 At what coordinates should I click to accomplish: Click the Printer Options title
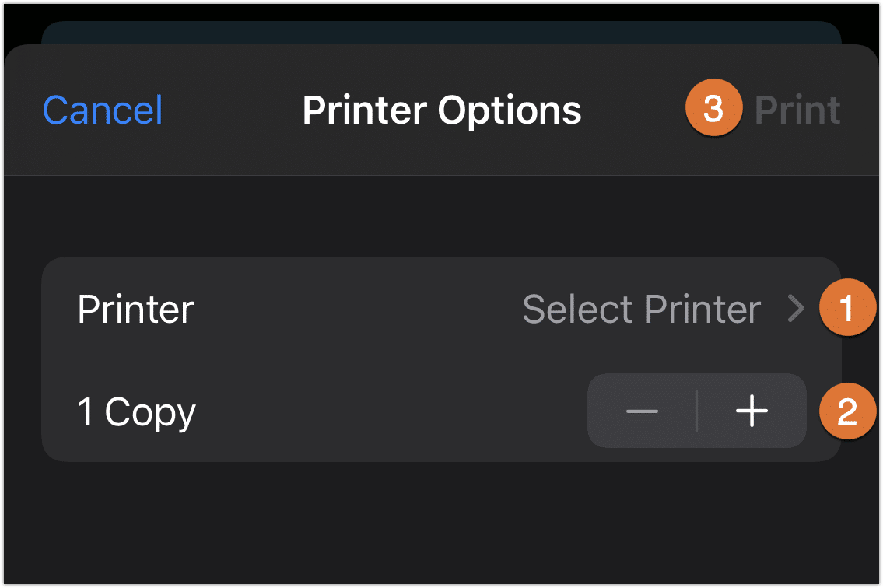pyautogui.click(x=442, y=110)
